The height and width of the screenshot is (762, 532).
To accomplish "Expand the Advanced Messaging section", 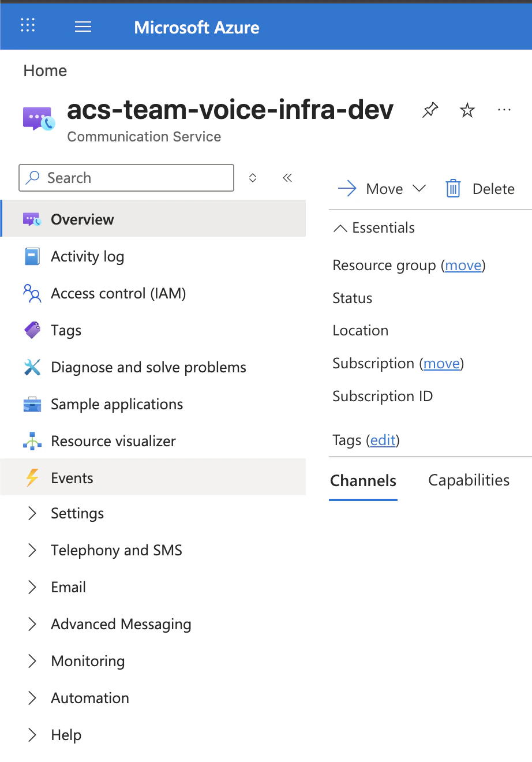I will click(x=32, y=624).
